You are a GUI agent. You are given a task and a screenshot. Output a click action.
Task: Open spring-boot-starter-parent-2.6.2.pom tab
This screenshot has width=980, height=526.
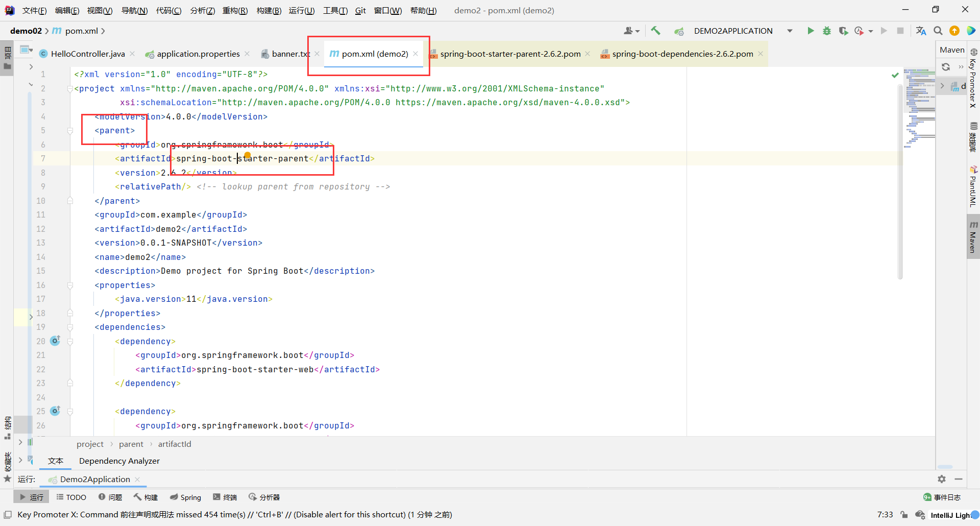pyautogui.click(x=510, y=54)
